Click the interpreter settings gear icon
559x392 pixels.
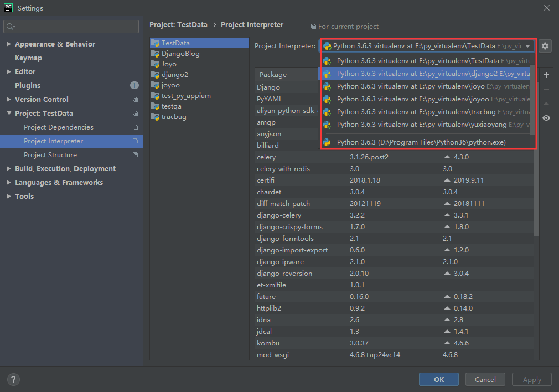545,46
